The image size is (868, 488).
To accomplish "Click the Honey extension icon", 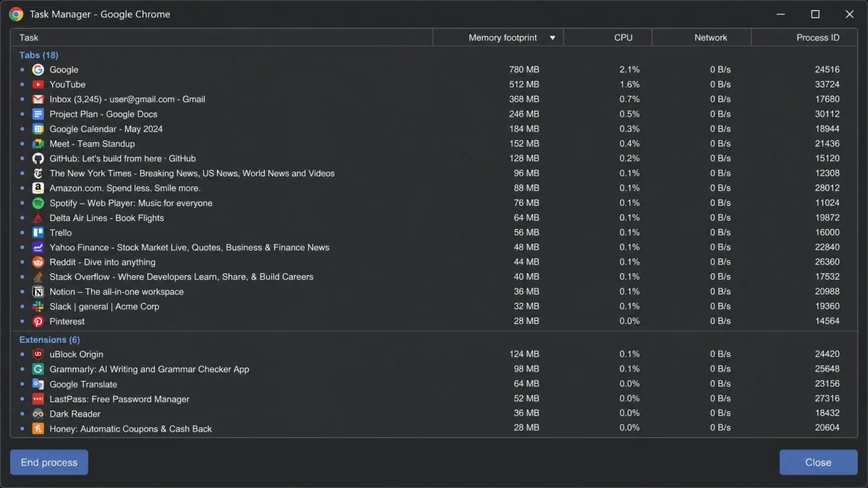I will coord(38,429).
